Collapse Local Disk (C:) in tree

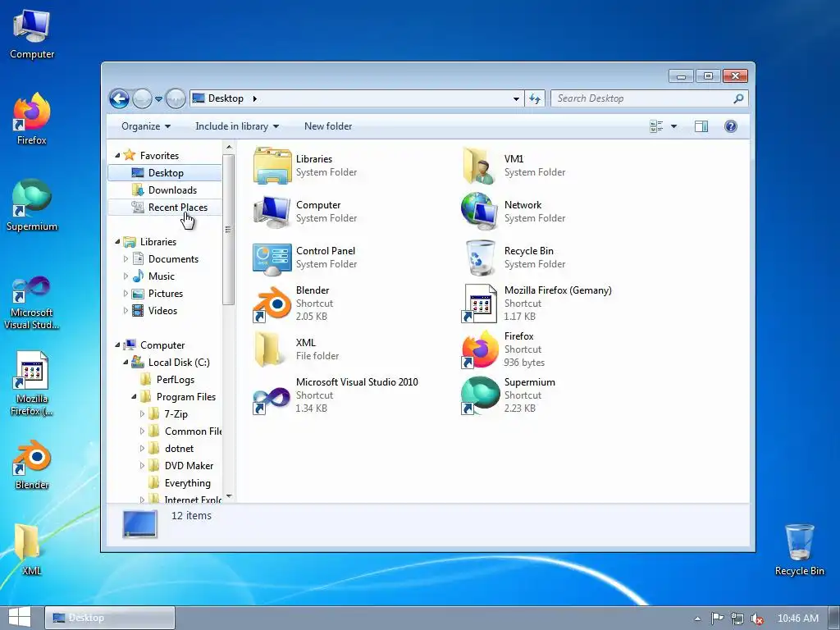coord(126,363)
